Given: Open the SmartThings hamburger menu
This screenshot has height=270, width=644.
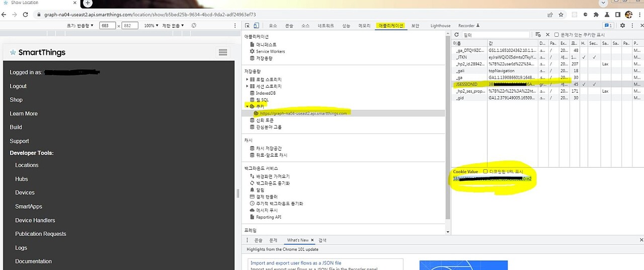Looking at the screenshot, I should (223, 52).
